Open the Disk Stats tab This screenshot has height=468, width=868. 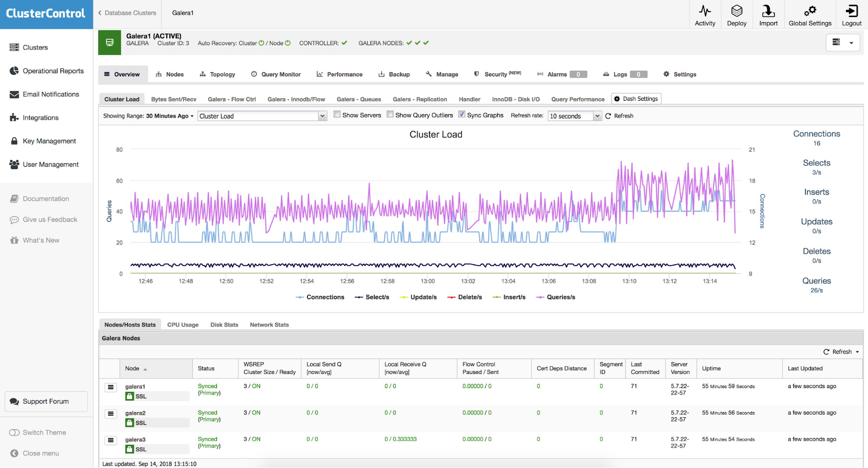pyautogui.click(x=224, y=325)
